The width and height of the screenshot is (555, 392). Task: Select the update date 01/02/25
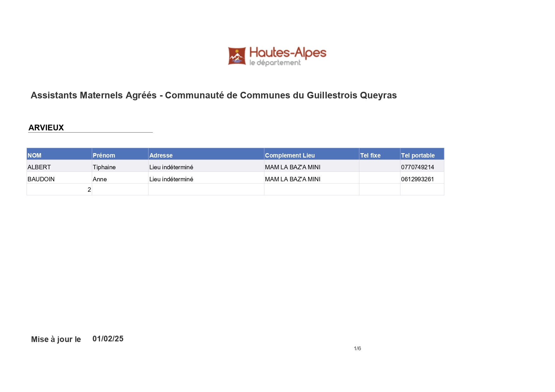coord(108,339)
